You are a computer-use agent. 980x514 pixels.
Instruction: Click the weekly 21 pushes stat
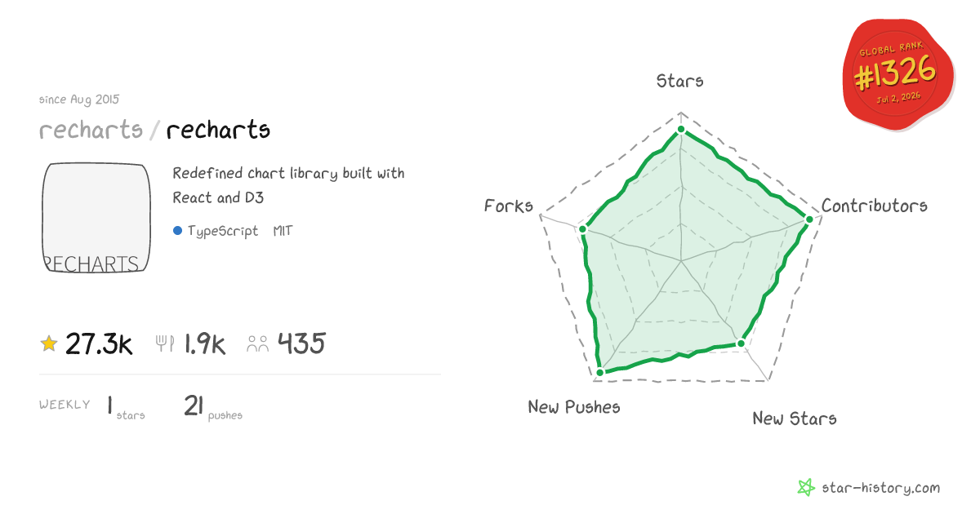click(213, 407)
